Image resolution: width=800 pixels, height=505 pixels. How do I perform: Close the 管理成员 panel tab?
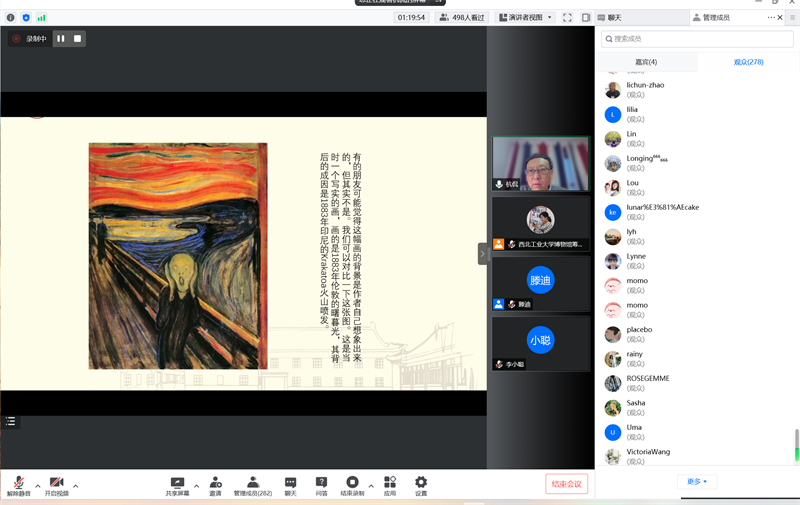(x=780, y=17)
